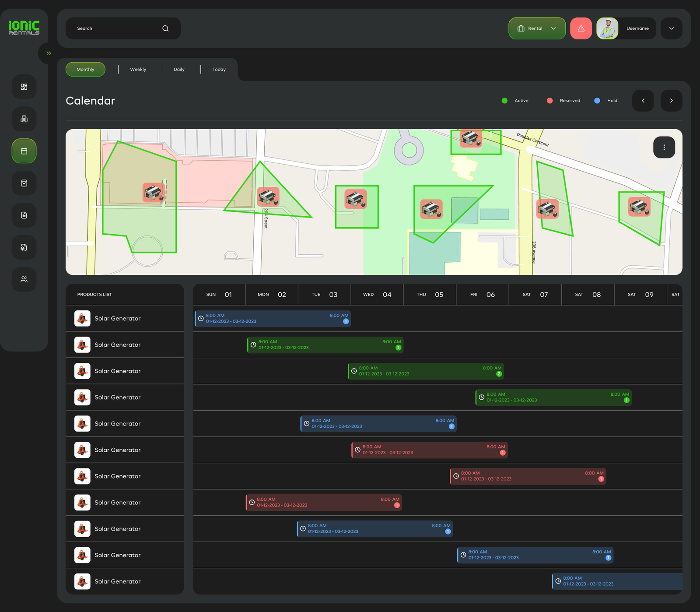Screen dimensions: 700x612
Task: Switch to the Today view tab
Action: click(x=219, y=69)
